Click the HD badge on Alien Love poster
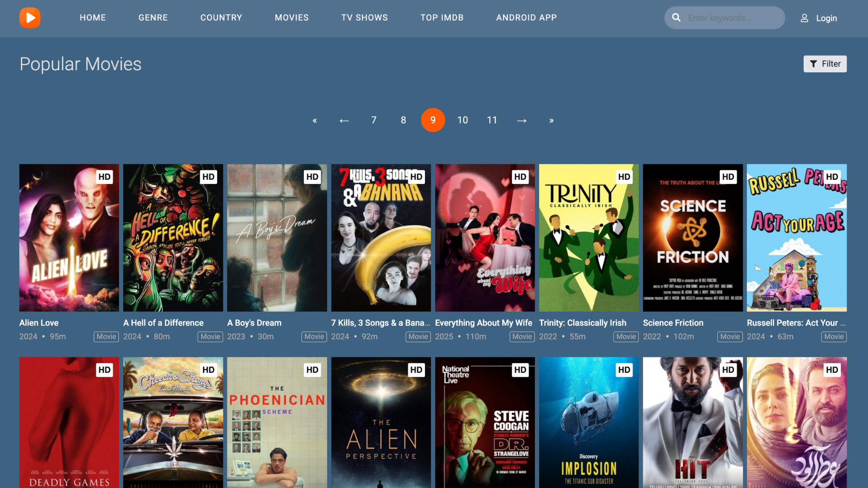The image size is (868, 488). (x=104, y=177)
